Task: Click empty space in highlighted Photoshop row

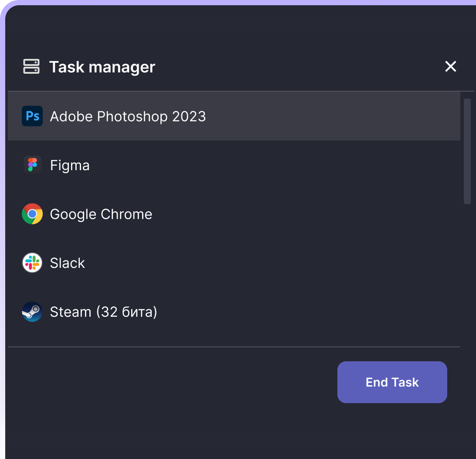Action: pyautogui.click(x=331, y=116)
